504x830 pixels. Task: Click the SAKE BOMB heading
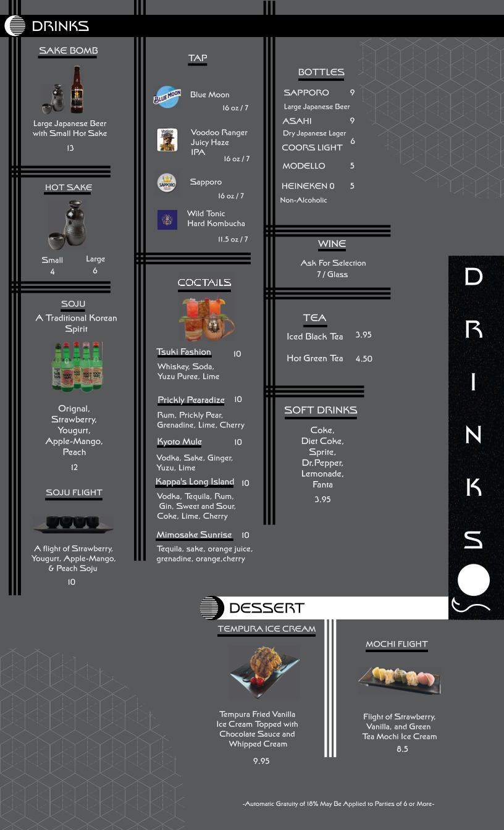(x=68, y=51)
